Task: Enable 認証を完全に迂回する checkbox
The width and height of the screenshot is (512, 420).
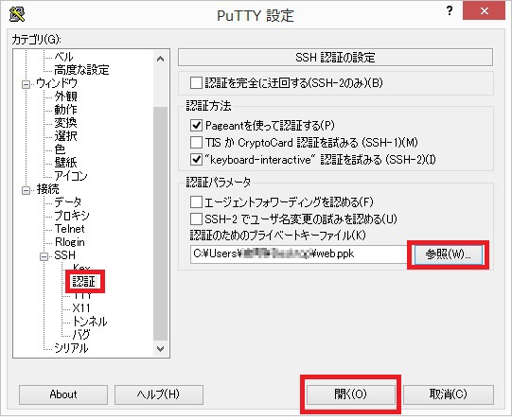Action: pos(196,82)
